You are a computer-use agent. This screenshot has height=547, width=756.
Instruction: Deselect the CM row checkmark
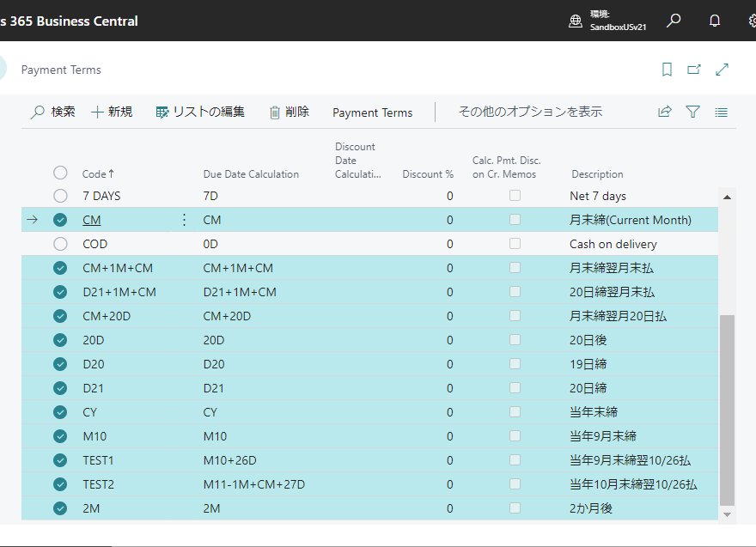tap(60, 220)
